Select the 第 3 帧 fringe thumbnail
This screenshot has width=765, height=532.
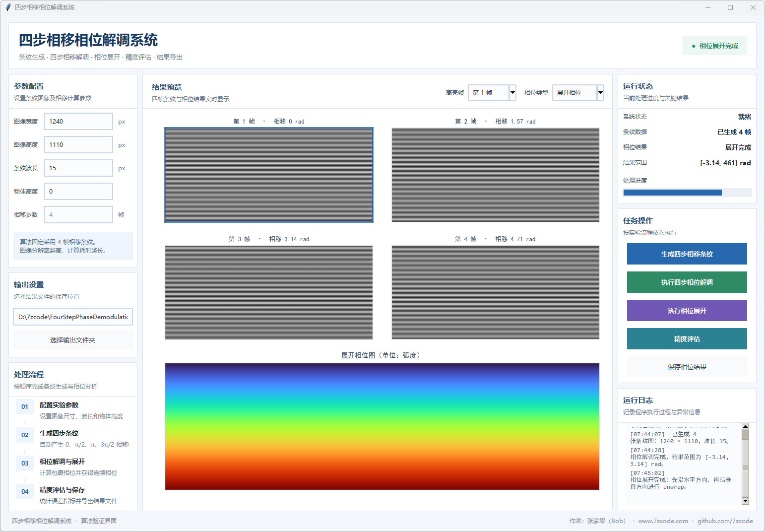click(269, 293)
